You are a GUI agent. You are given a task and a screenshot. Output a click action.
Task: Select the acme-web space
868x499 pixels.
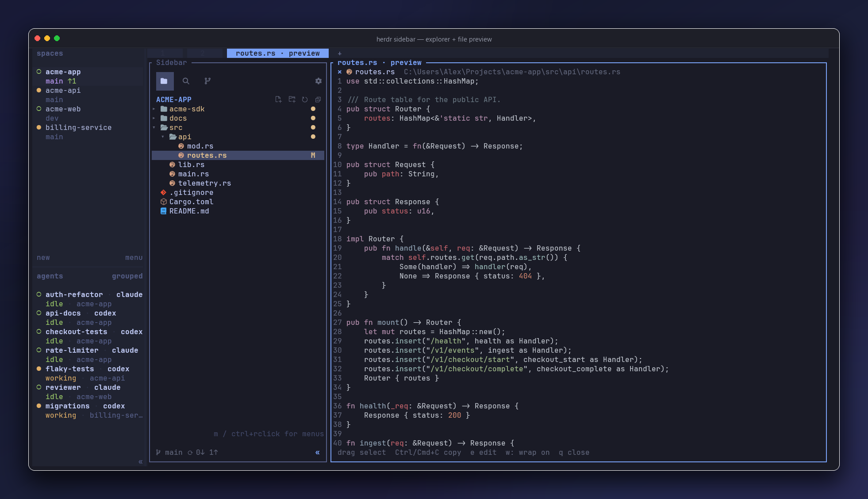pyautogui.click(x=63, y=109)
